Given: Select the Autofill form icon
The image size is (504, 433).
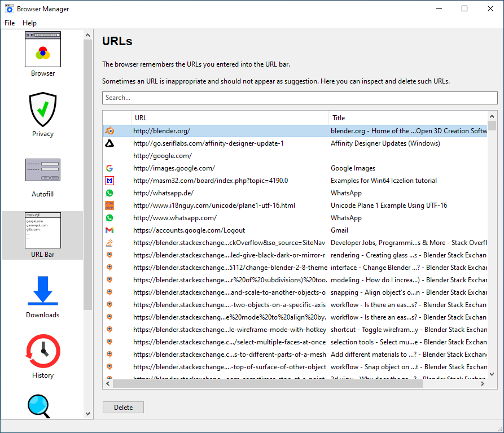Looking at the screenshot, I should click(43, 170).
